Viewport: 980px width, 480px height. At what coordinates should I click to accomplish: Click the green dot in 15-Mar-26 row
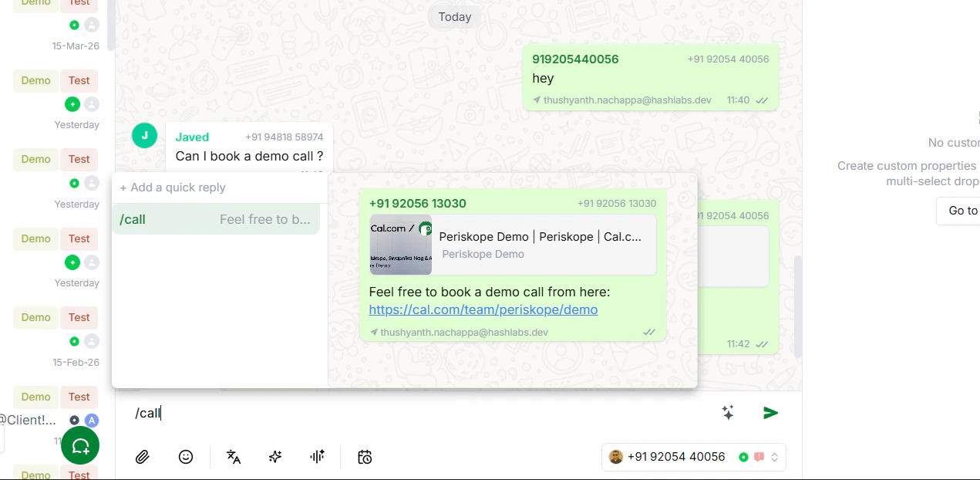74,25
